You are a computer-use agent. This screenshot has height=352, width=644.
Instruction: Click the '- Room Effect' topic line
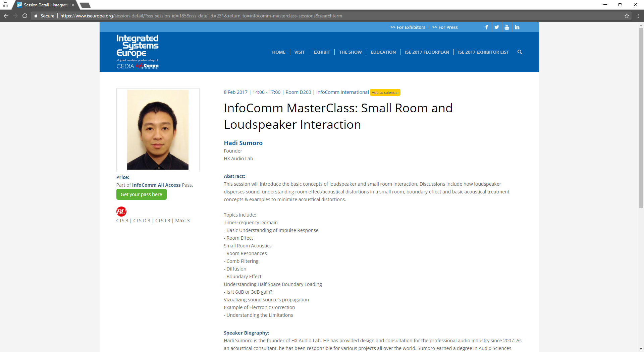[x=238, y=238]
